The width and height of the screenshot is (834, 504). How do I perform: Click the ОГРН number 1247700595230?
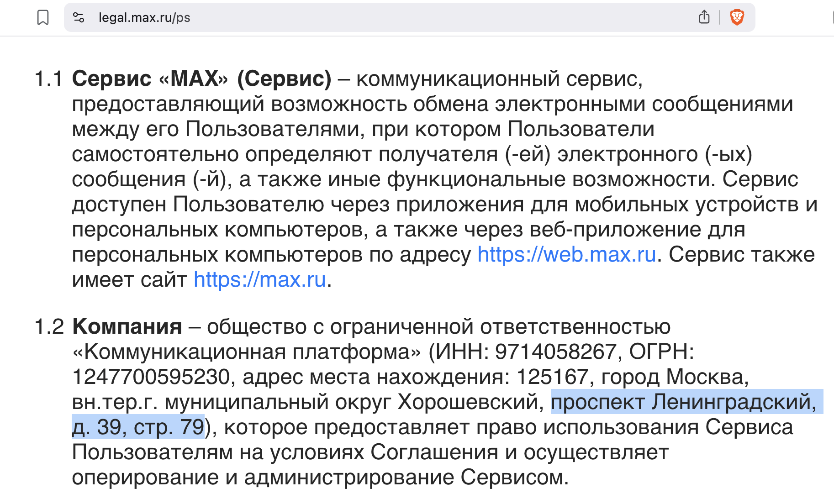pyautogui.click(x=151, y=377)
